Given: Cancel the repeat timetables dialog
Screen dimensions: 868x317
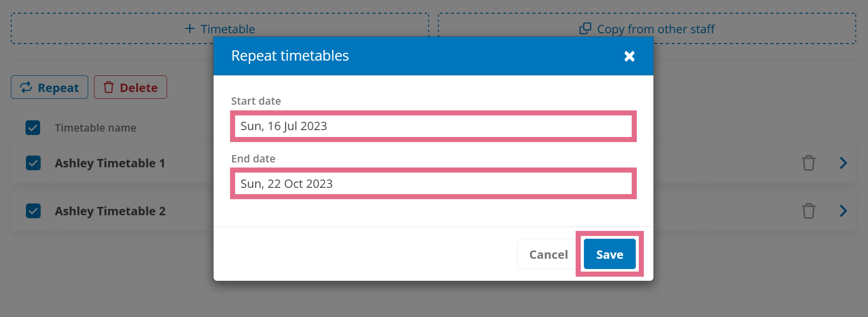Looking at the screenshot, I should point(548,254).
